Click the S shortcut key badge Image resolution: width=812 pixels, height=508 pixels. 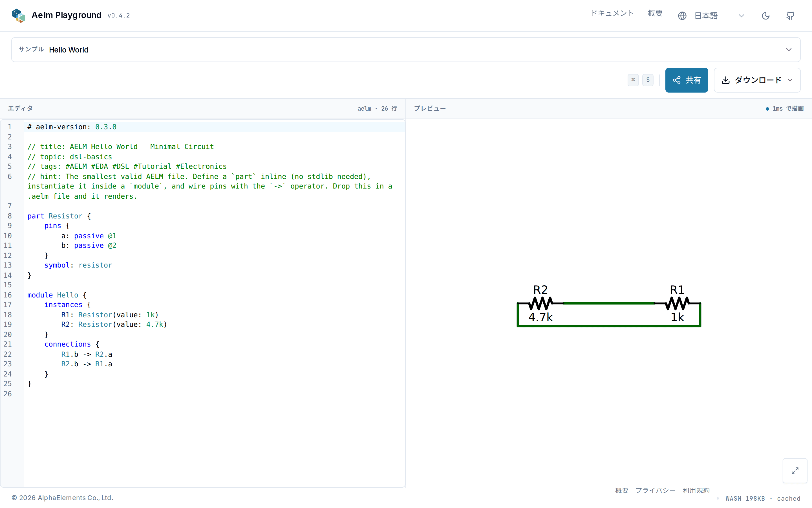tap(648, 80)
